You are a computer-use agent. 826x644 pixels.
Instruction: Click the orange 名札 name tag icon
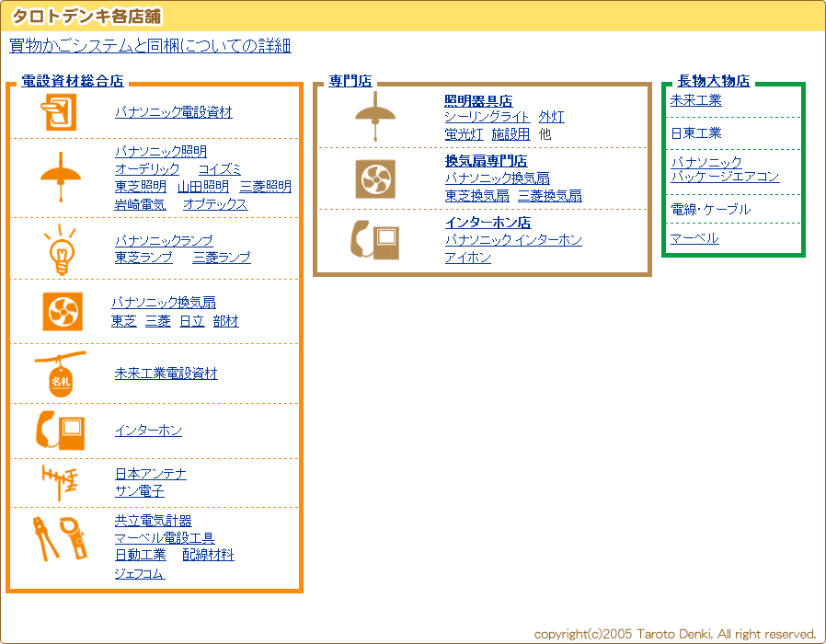click(x=60, y=374)
